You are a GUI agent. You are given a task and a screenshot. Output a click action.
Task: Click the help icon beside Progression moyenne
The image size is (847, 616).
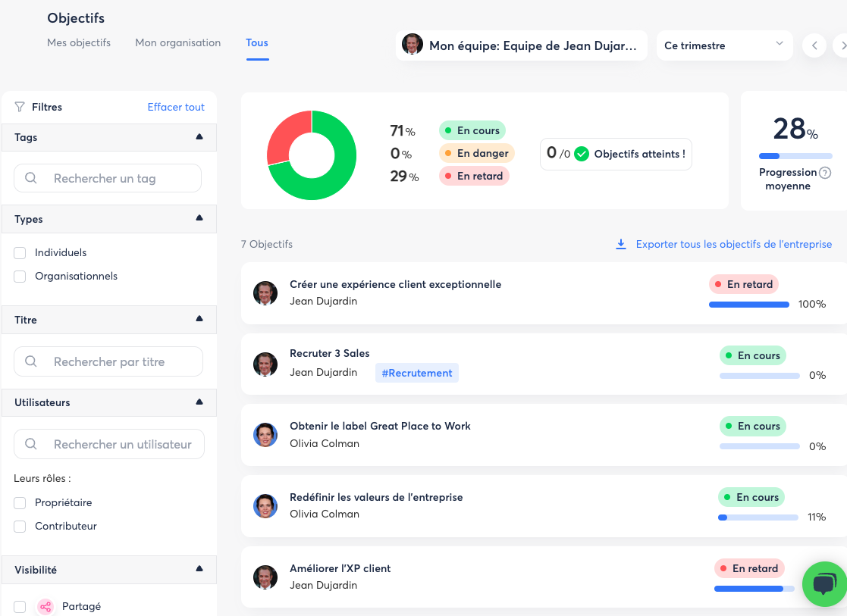tap(826, 173)
